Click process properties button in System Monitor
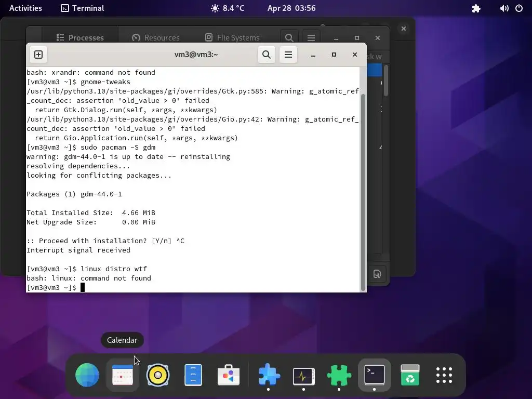 [x=377, y=274]
